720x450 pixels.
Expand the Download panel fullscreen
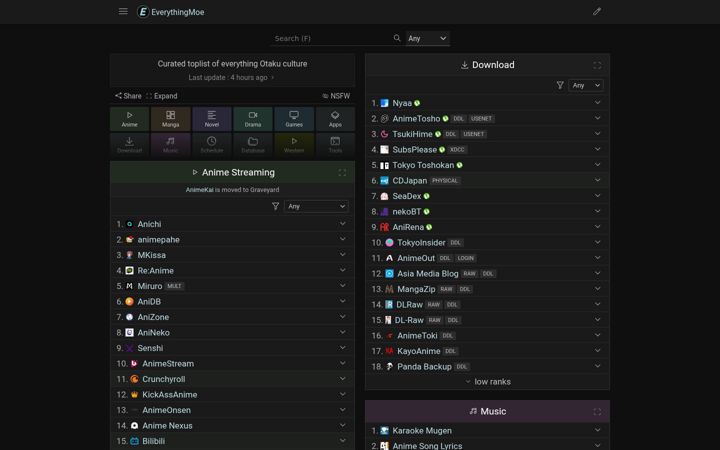[x=597, y=65]
